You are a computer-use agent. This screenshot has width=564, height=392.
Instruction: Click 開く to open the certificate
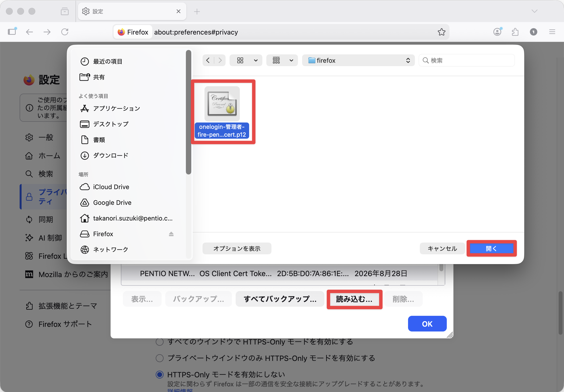(x=491, y=249)
